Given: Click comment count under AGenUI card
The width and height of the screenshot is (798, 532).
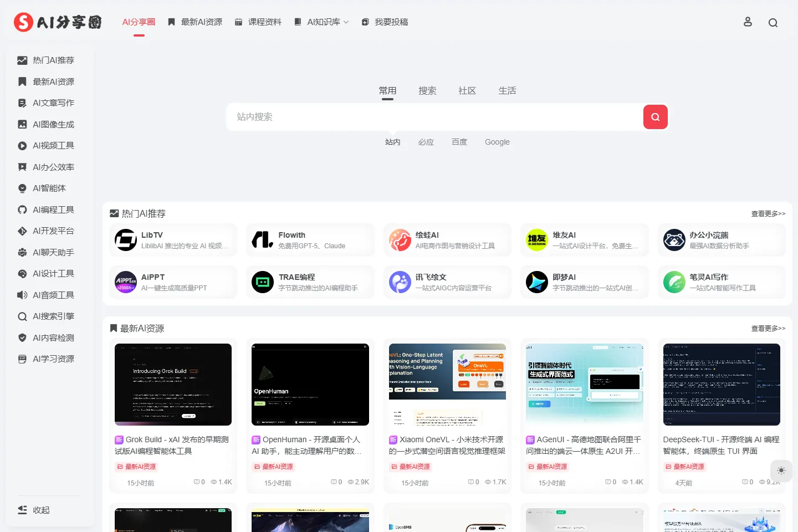Looking at the screenshot, I should click(x=611, y=482).
